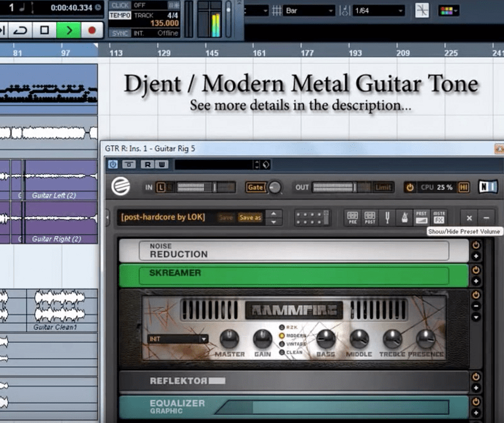Select the previous preset with up arrow
Viewport: 504px width, 423px height.
pos(273,213)
